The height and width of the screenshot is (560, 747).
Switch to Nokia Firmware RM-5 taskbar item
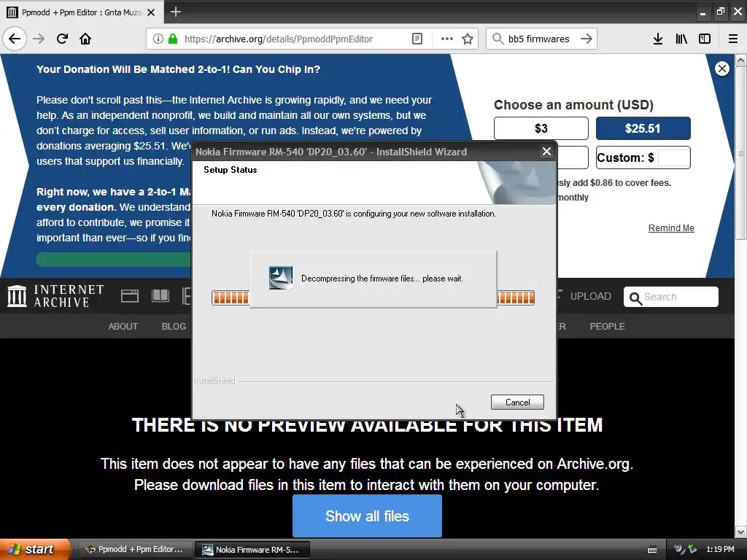pyautogui.click(x=252, y=550)
